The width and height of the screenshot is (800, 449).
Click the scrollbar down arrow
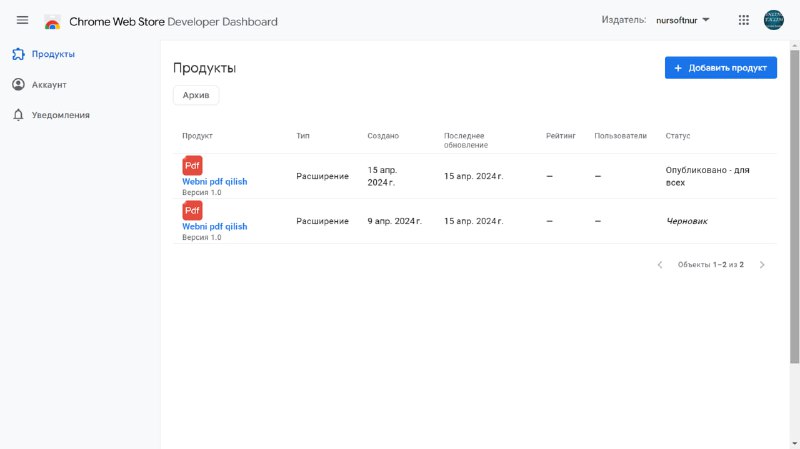tap(794, 444)
